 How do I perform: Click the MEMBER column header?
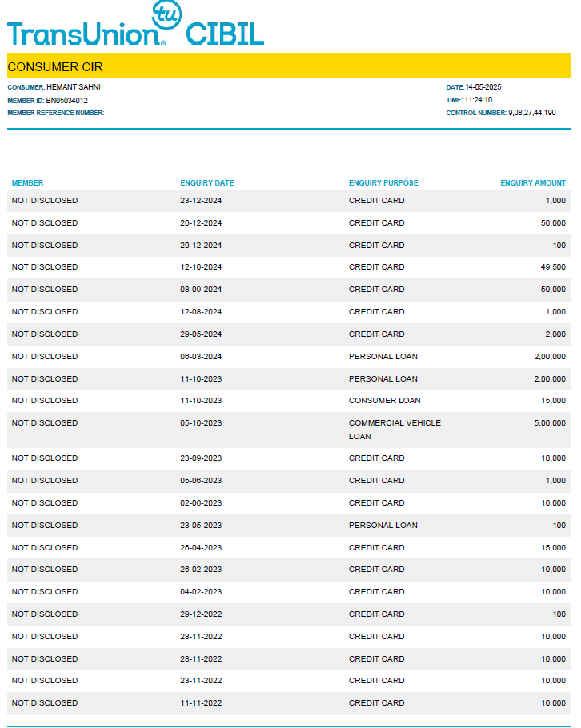[28, 183]
